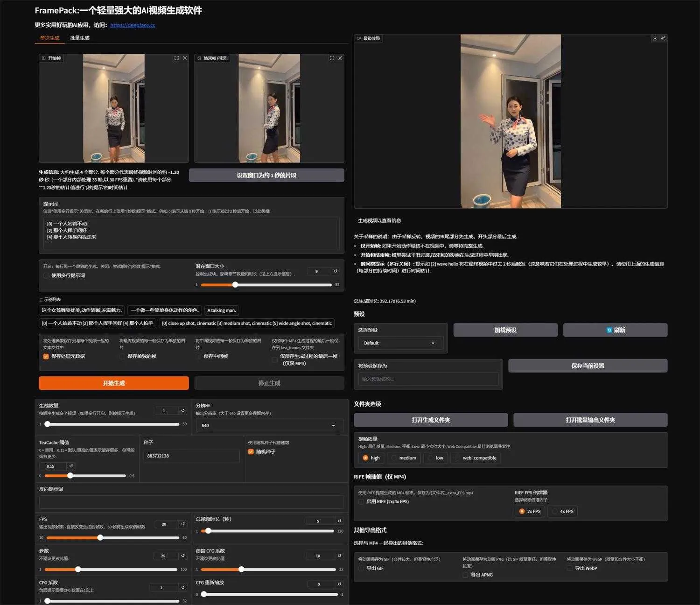Adjust the steps slider
Image resolution: width=700 pixels, height=605 pixels.
tap(112, 569)
